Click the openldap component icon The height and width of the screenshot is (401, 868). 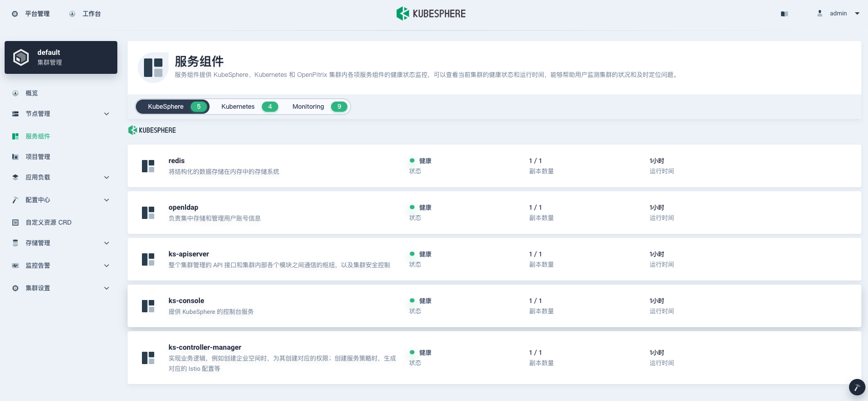(148, 213)
